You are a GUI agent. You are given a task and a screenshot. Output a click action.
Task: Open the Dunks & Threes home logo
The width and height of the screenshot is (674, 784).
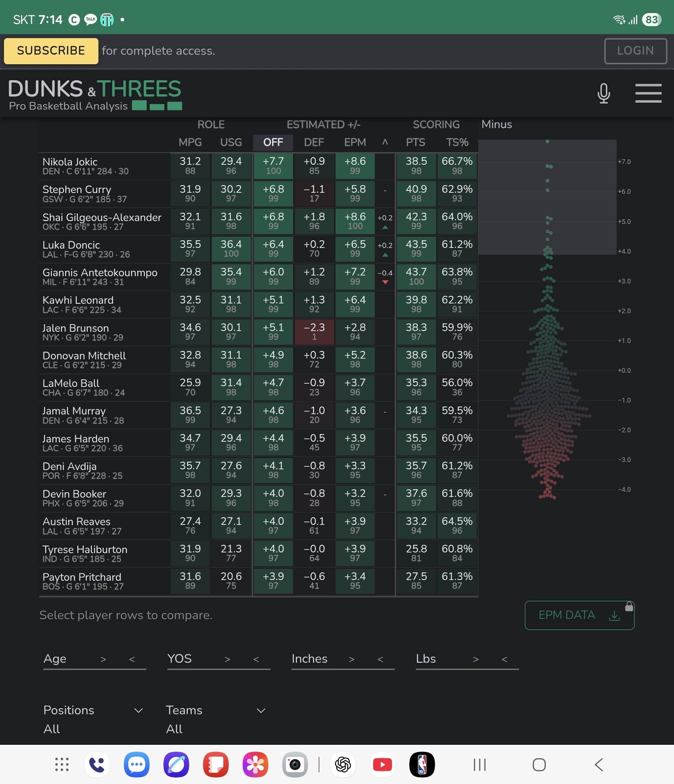pyautogui.click(x=95, y=95)
